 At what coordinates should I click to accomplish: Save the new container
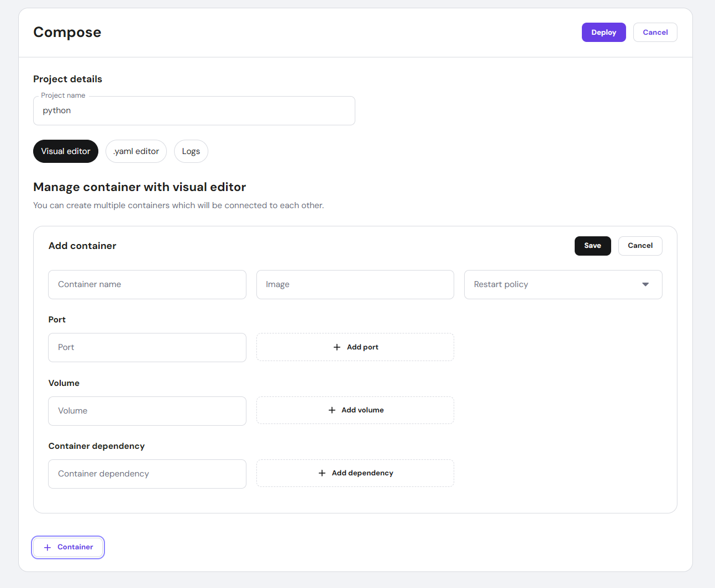click(592, 246)
